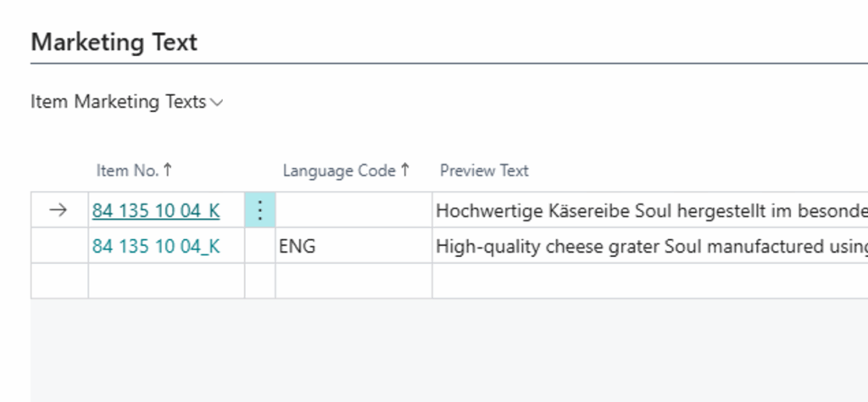
Task: Click the Marketing Text page heading
Action: click(114, 42)
